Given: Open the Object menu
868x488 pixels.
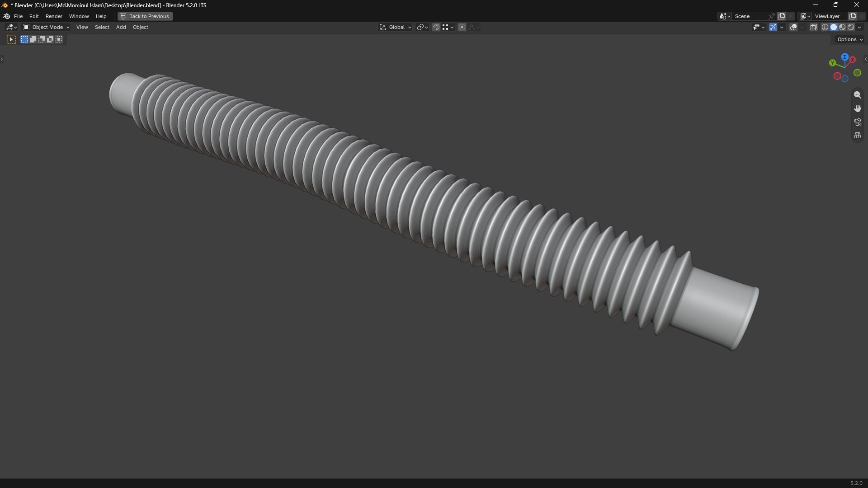Looking at the screenshot, I should pos(140,28).
